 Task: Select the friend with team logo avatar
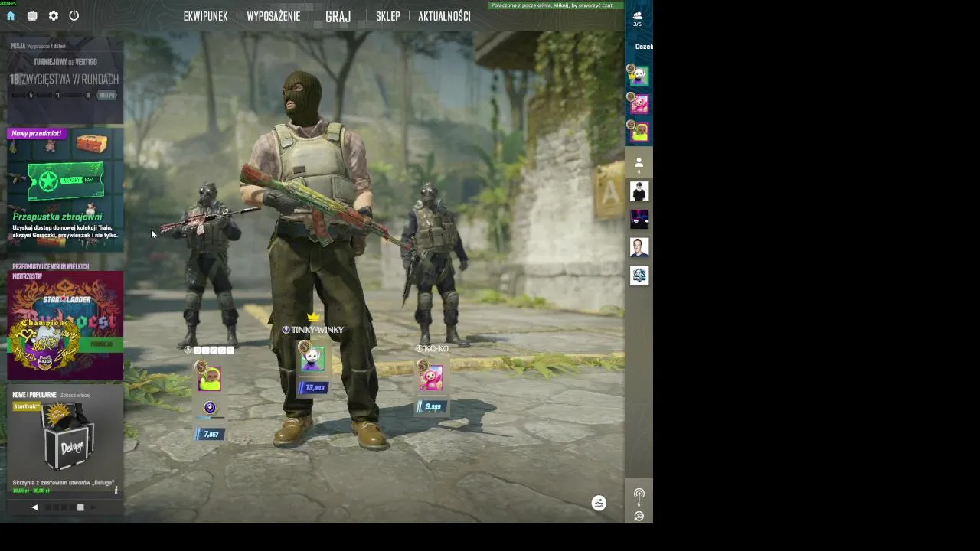[639, 275]
